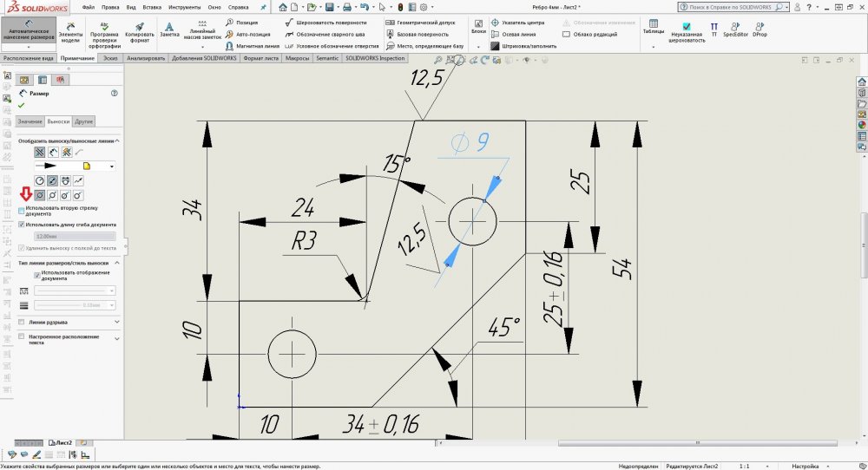
Task: Expand Настроенное расположение текста section
Action: tap(117, 338)
